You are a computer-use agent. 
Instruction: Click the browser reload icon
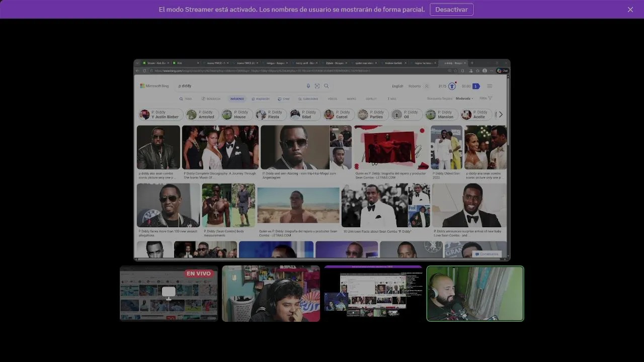click(144, 71)
